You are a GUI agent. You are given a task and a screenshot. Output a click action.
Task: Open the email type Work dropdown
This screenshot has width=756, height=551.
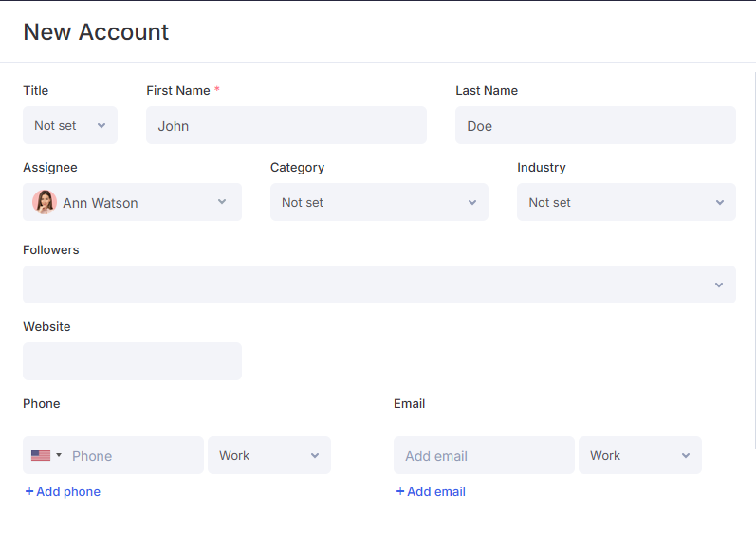coord(640,455)
